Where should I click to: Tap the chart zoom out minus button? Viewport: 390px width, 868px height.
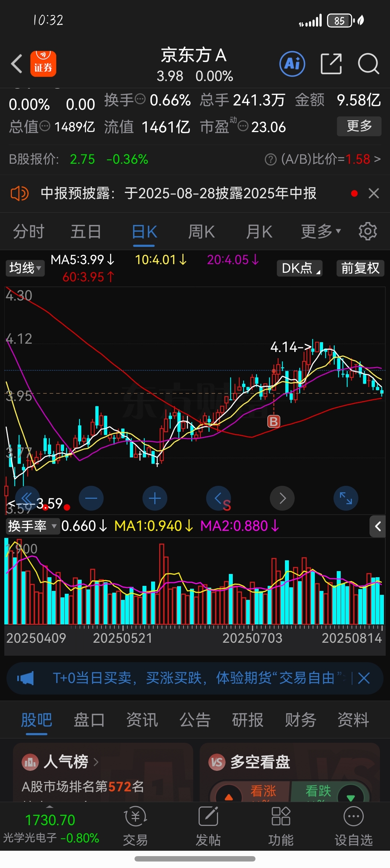pos(91,498)
